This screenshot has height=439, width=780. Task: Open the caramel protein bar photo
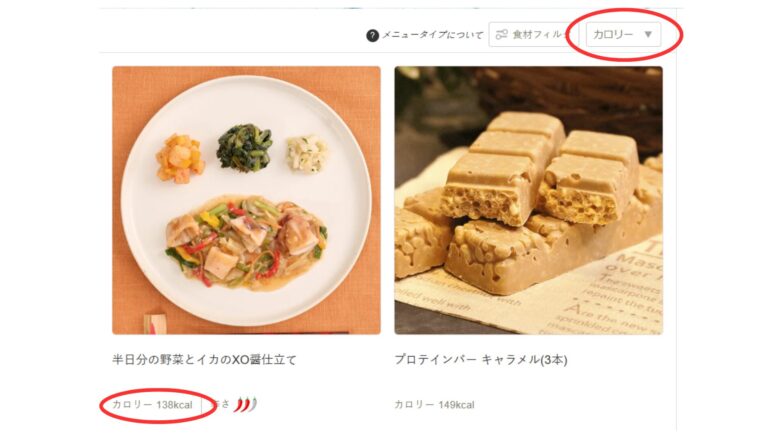(x=528, y=200)
